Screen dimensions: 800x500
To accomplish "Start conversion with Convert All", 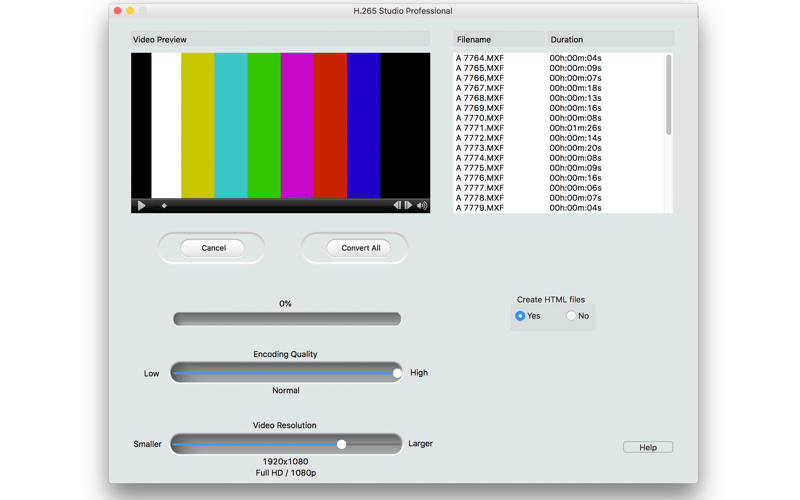I will pyautogui.click(x=359, y=248).
